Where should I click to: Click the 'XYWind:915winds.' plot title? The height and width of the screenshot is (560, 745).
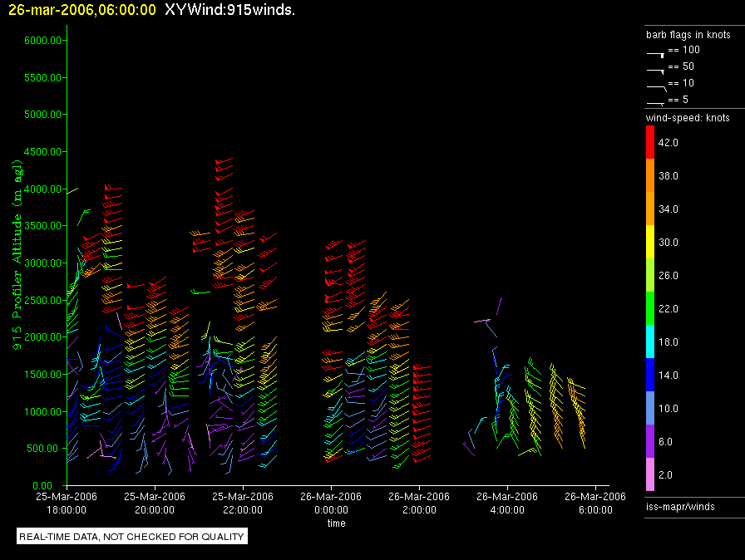coord(230,10)
